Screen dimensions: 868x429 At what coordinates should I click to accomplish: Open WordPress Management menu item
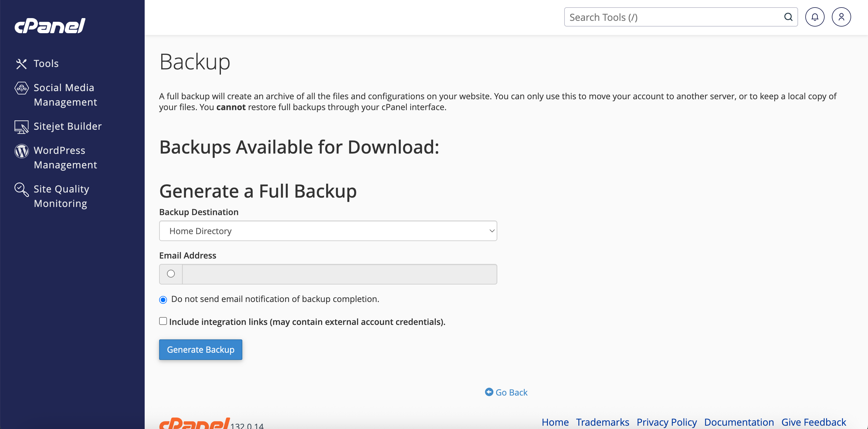[65, 157]
